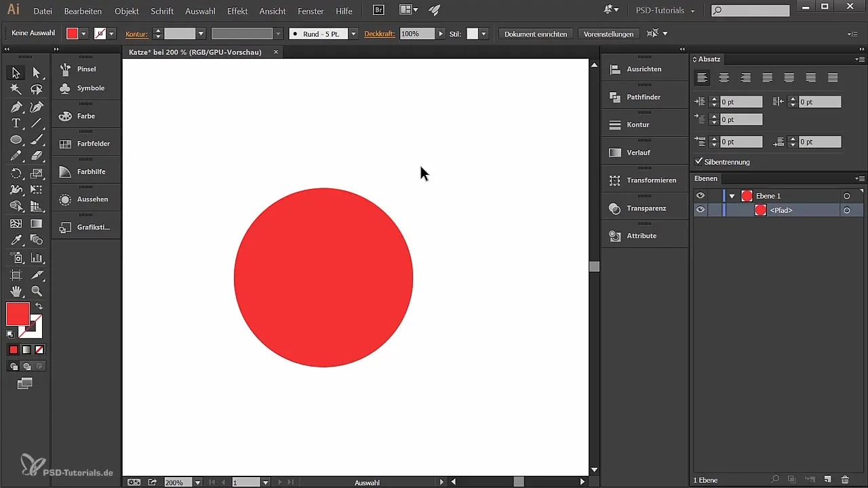Apply Gradient mode button below swatches

26,350
